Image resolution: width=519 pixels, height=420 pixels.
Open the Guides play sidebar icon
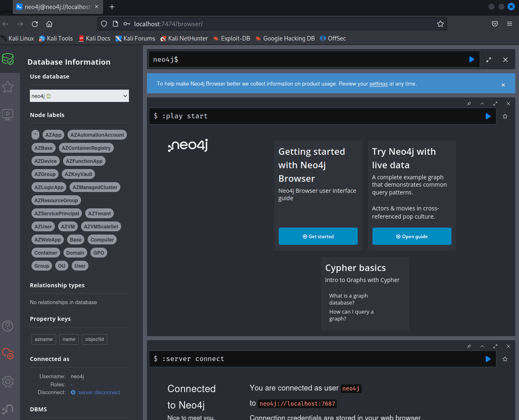pyautogui.click(x=8, y=114)
